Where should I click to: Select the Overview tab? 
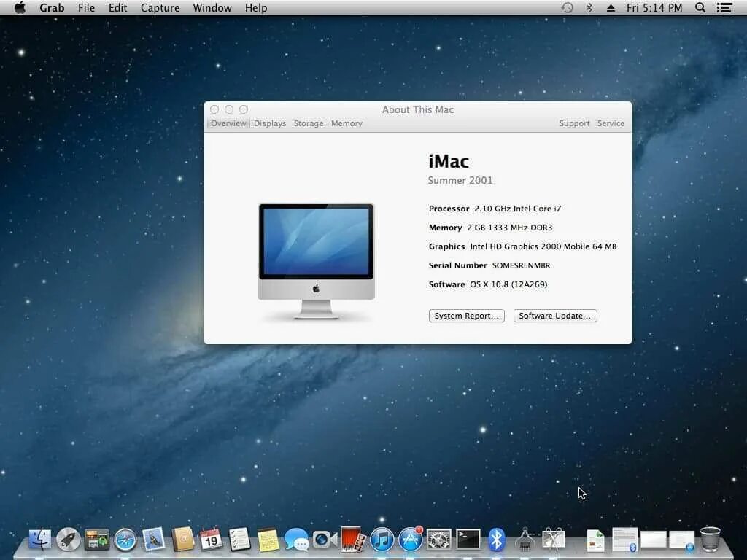pos(228,123)
